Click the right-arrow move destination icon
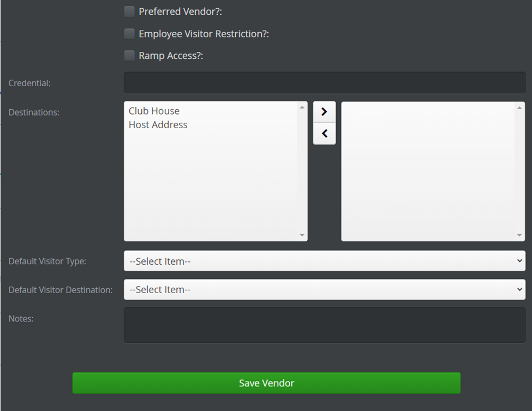The image size is (532, 411). (x=324, y=112)
